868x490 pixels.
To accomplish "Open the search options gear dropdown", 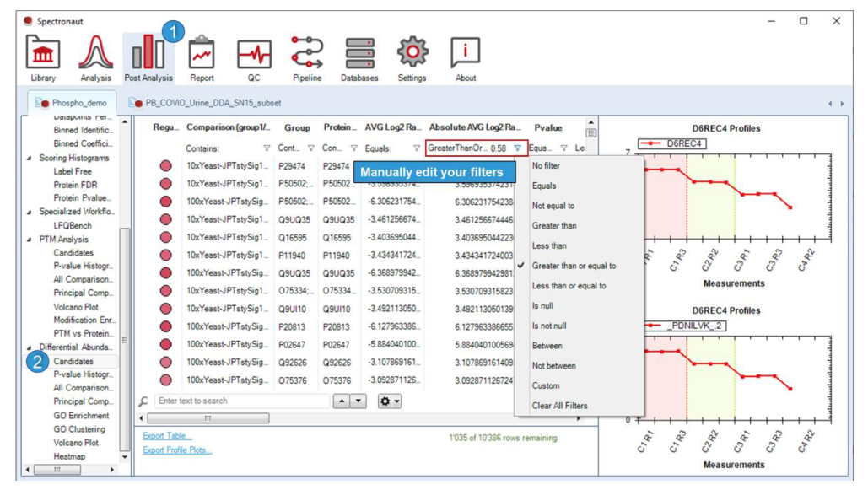I will (389, 401).
